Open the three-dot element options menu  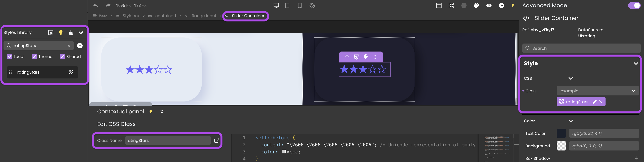375,57
